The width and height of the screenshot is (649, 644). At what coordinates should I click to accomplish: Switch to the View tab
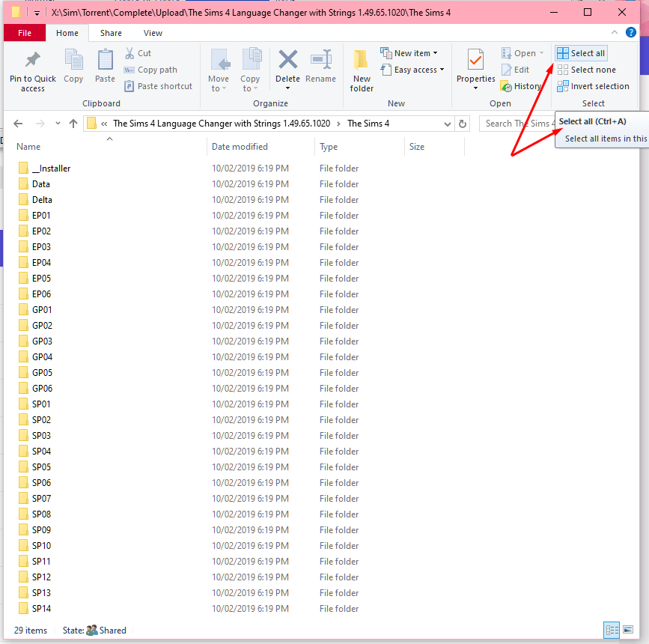[x=153, y=33]
